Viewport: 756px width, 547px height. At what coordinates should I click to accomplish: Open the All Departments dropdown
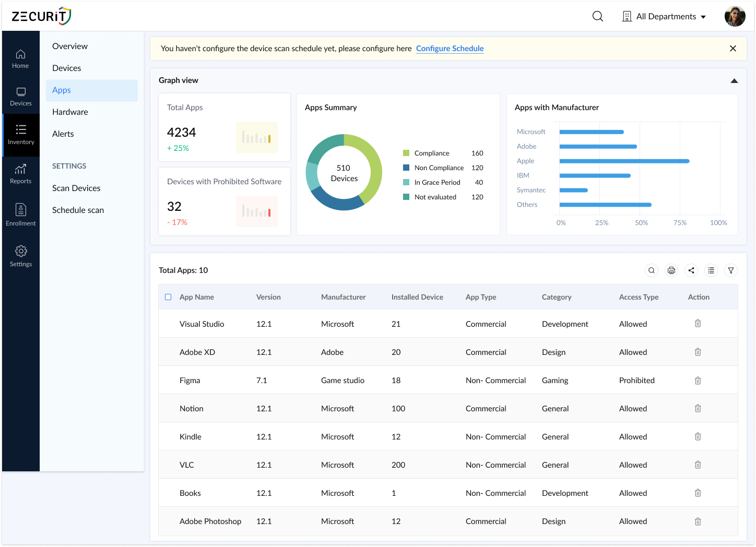click(664, 16)
